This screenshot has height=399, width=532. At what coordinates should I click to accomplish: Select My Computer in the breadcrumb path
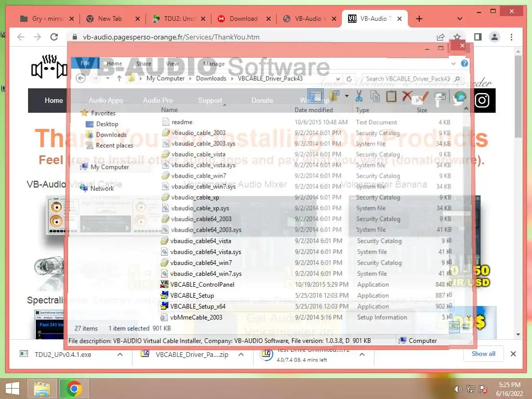click(165, 78)
